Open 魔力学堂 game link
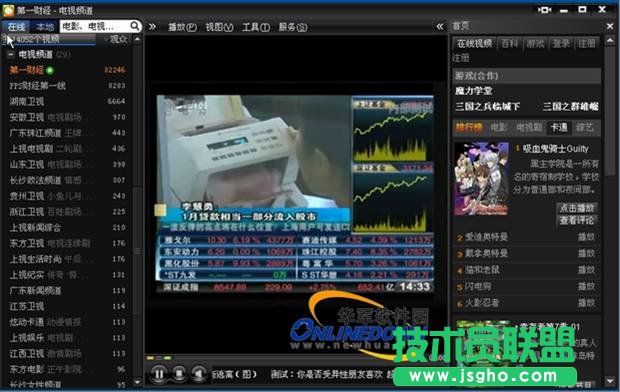Image resolution: width=620 pixels, height=392 pixels. pos(473,91)
